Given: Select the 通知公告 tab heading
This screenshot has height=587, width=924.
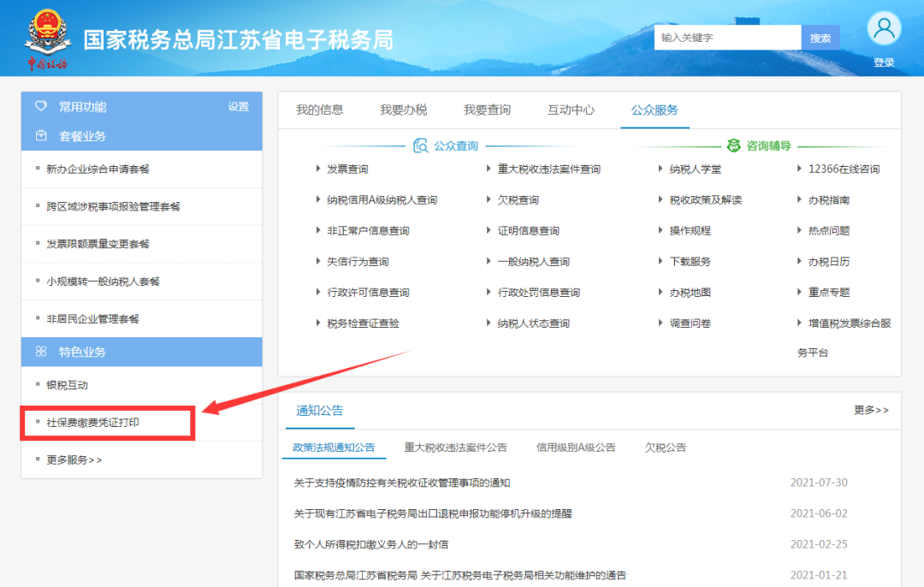Looking at the screenshot, I should [319, 410].
